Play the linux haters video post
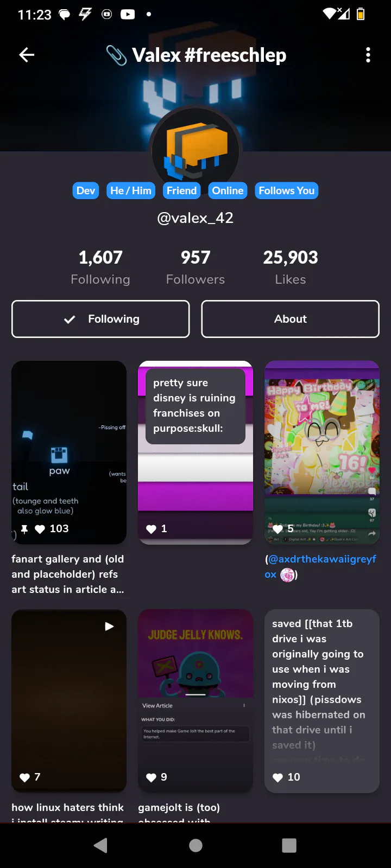The image size is (391, 868). click(x=109, y=626)
